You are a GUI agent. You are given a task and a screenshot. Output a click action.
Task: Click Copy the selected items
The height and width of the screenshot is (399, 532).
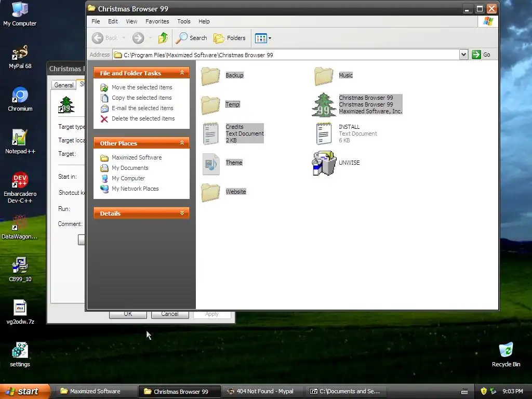(141, 98)
